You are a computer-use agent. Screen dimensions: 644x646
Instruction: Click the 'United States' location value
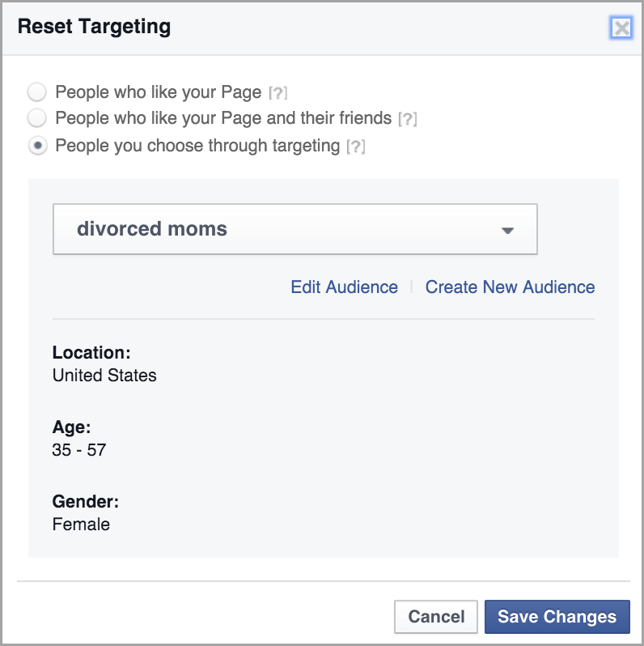[x=104, y=376]
